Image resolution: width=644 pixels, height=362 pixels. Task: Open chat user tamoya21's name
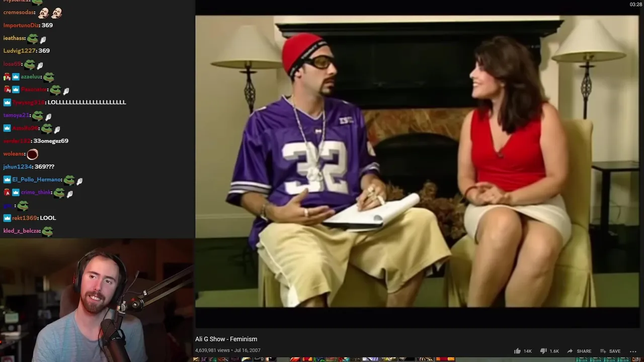tap(16, 115)
